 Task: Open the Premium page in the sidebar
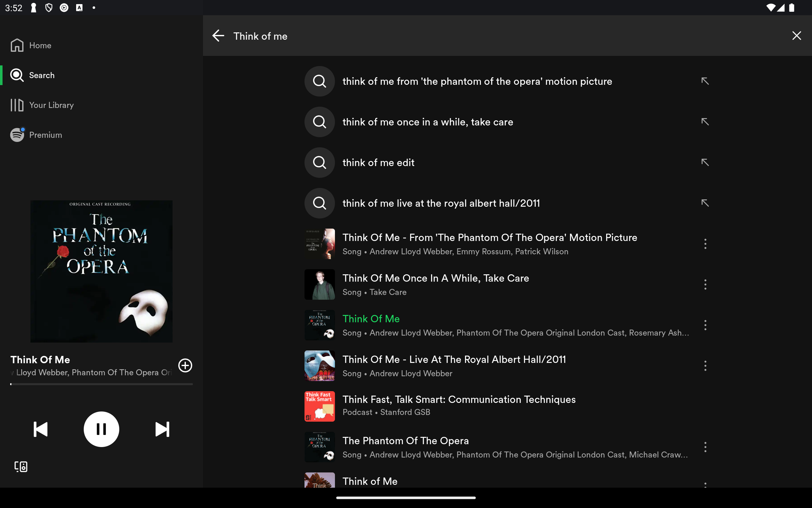[x=36, y=135]
